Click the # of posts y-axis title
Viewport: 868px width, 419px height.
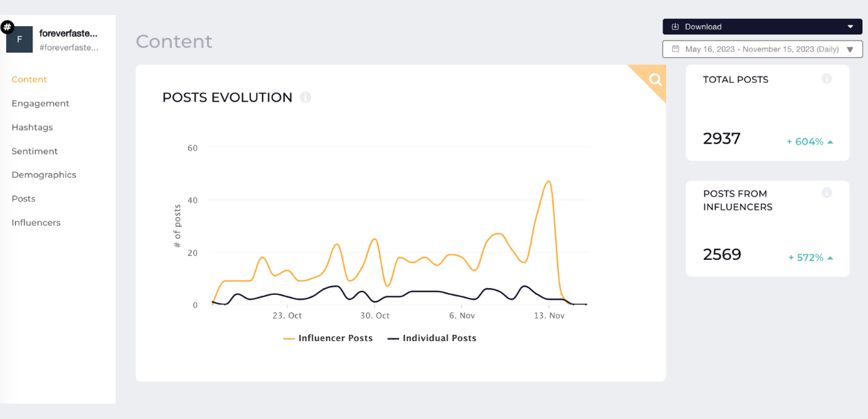(x=177, y=226)
